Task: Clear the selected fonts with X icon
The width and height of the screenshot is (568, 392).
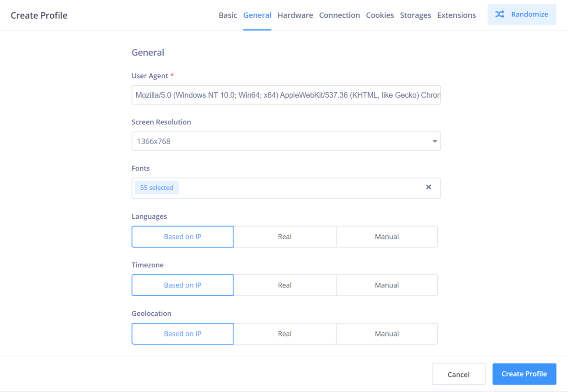Action: click(429, 187)
